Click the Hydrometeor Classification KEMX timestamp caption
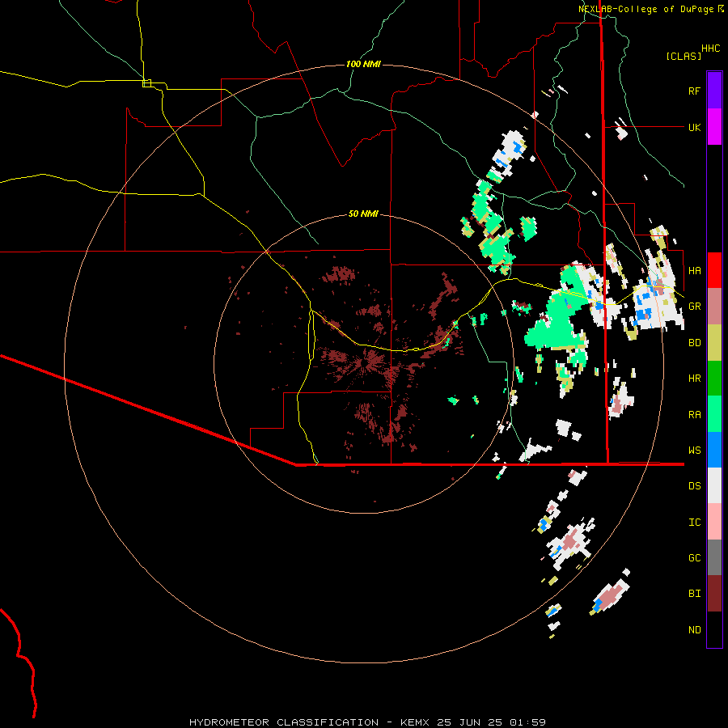728x728 pixels. click(367, 722)
